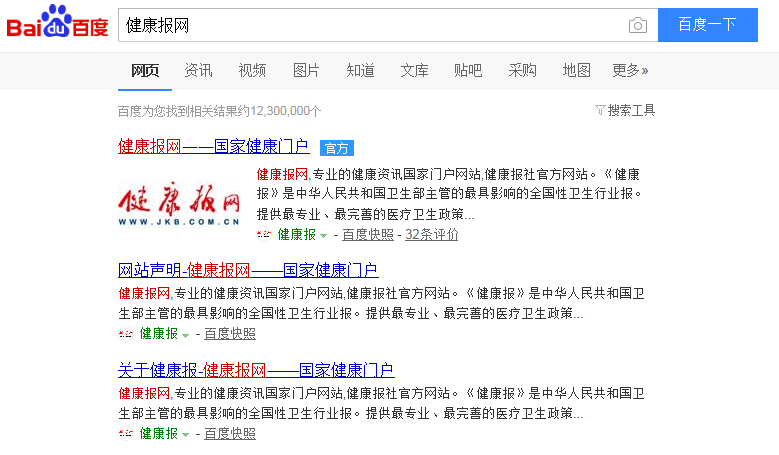
Task: Click the site favicon in the first result
Action: (264, 234)
